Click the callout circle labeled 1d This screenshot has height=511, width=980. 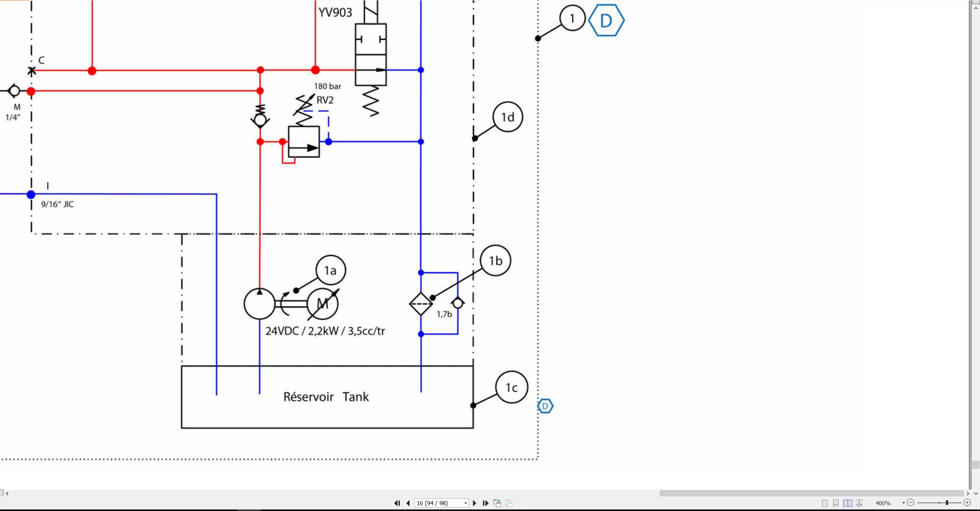coord(508,117)
